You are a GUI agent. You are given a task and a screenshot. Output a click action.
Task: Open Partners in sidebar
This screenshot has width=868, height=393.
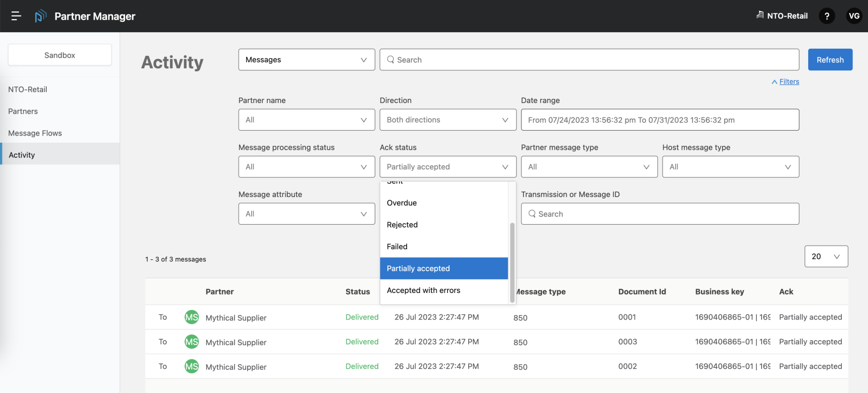coord(60,111)
